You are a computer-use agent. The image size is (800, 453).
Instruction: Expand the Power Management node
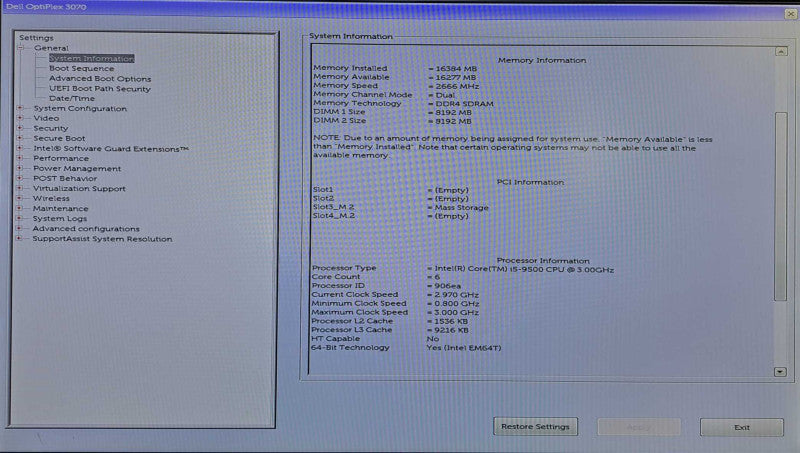[20, 168]
